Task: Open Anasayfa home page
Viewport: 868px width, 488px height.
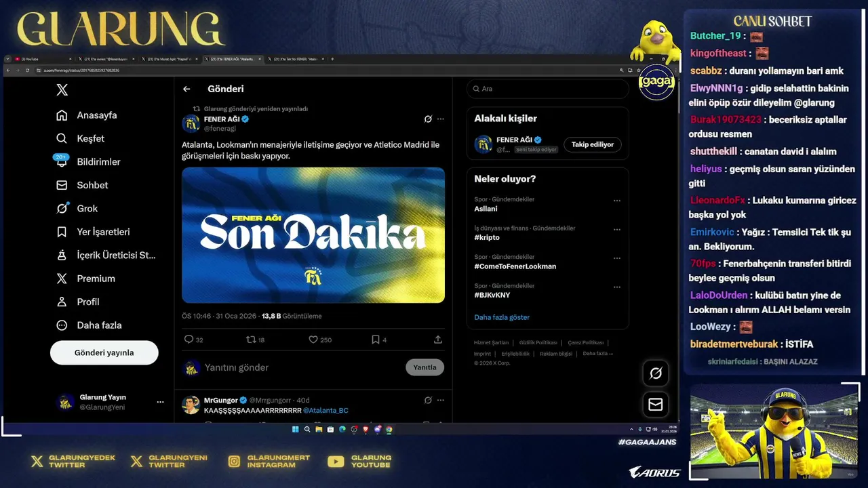Action: (86, 115)
